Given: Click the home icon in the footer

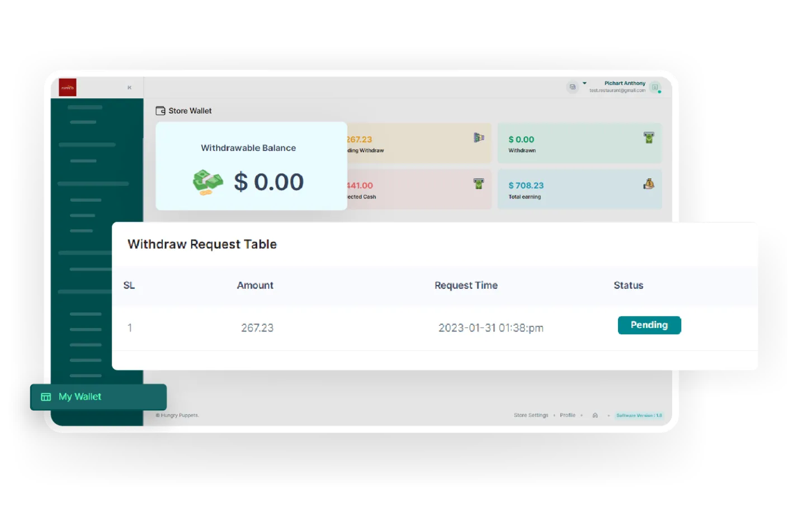Looking at the screenshot, I should [x=595, y=415].
